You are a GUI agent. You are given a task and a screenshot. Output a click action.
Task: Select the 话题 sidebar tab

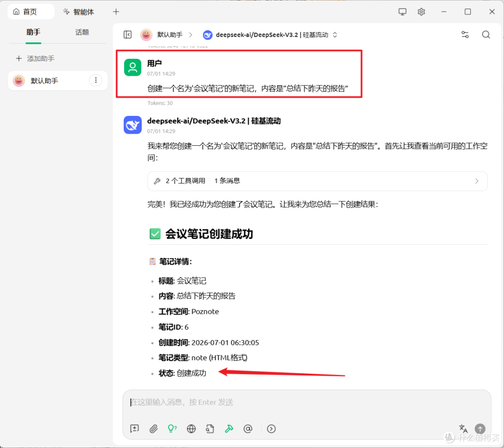coord(82,32)
